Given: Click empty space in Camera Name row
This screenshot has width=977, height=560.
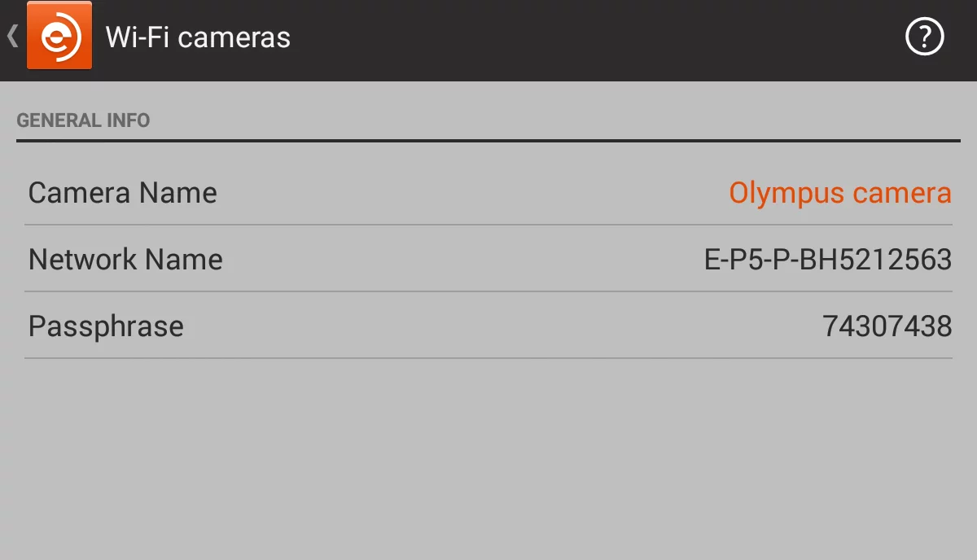Looking at the screenshot, I should pos(472,193).
